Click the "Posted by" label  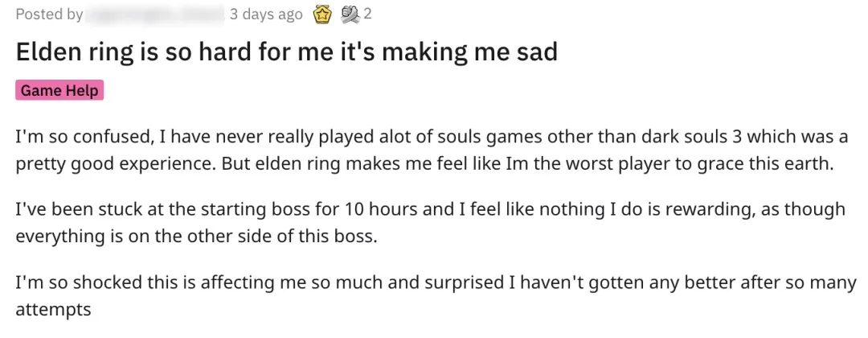click(x=49, y=14)
